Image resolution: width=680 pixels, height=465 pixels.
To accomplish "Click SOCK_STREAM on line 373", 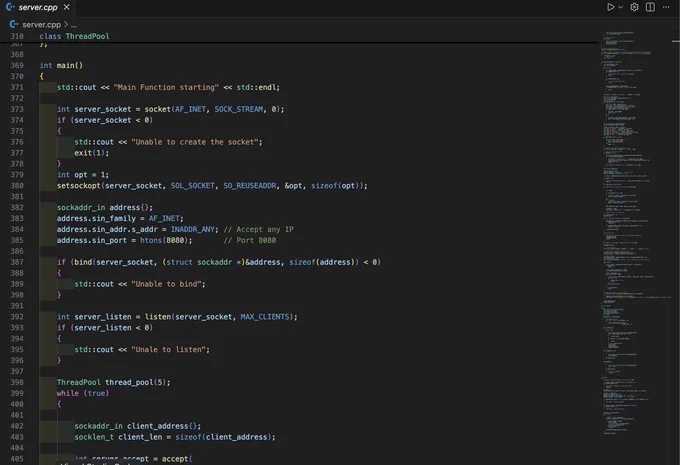I will coord(239,109).
